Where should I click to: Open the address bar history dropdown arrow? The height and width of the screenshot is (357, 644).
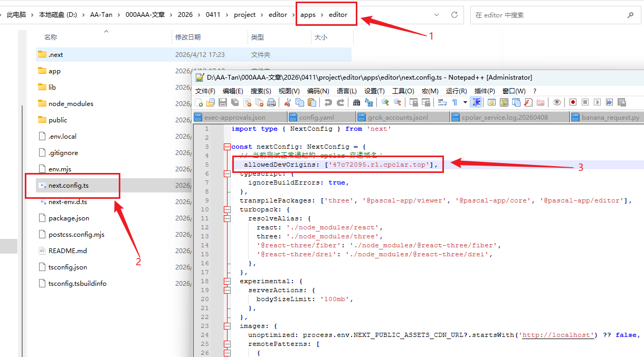pos(436,15)
